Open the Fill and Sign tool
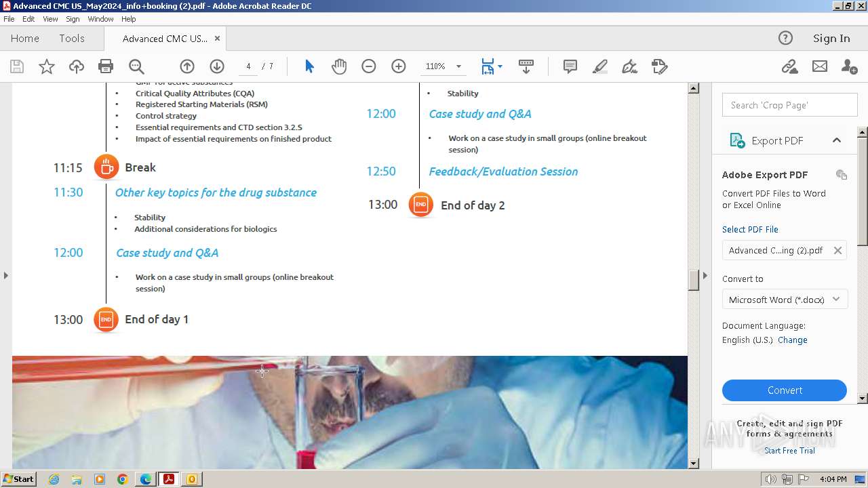Viewport: 868px width, 488px height. [x=630, y=66]
